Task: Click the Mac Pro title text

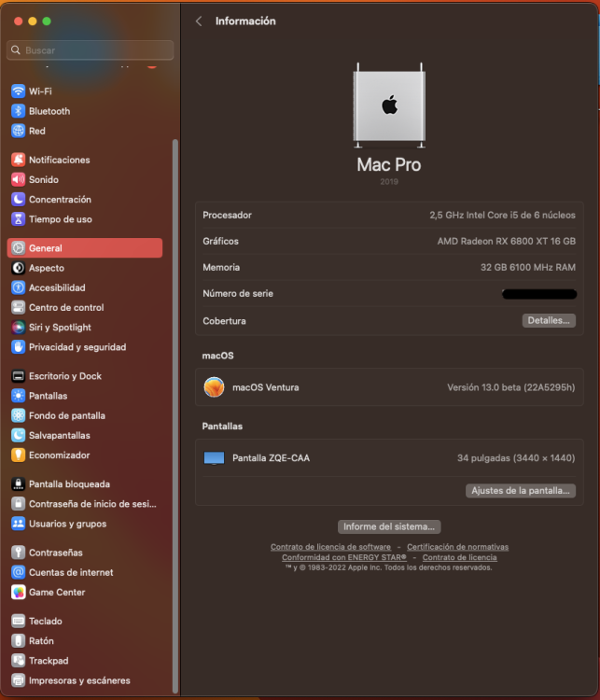Action: pos(389,164)
